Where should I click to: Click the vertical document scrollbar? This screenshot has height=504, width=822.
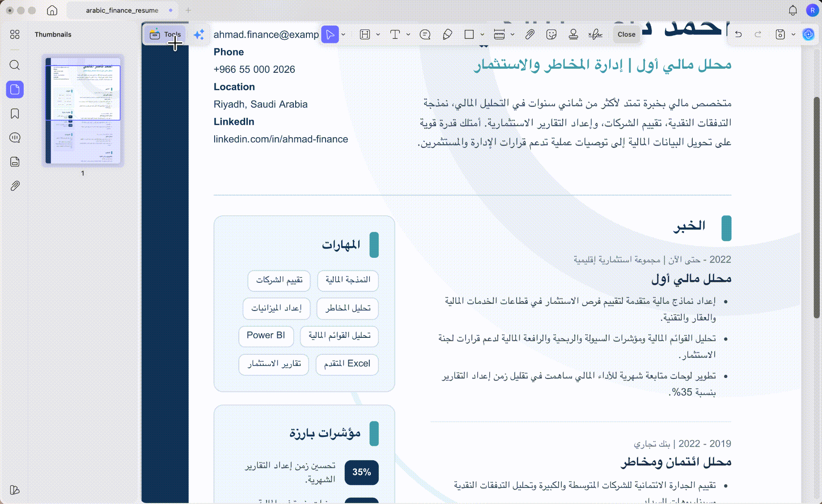(816, 208)
